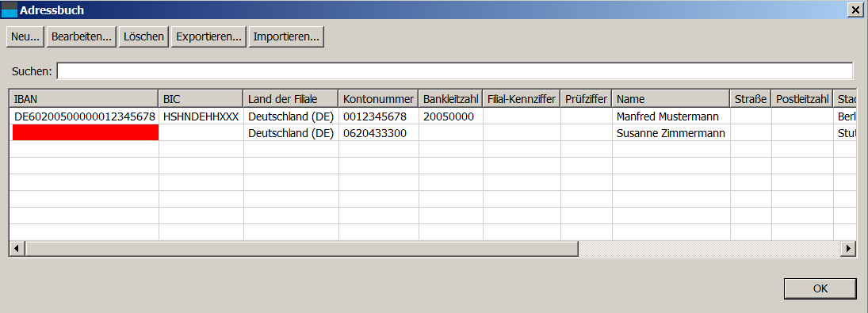Click the BIC column header

201,99
